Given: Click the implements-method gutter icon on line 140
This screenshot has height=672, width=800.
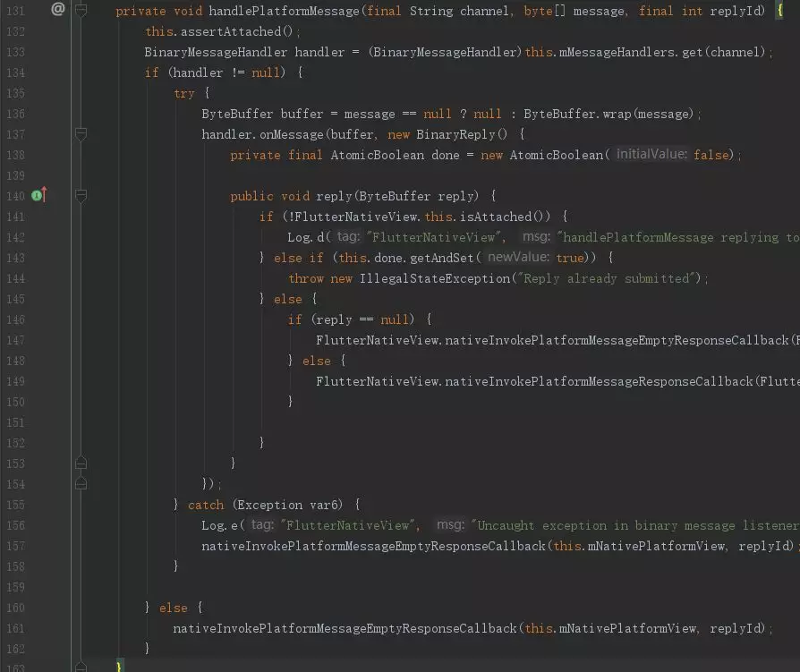Looking at the screenshot, I should 39,195.
